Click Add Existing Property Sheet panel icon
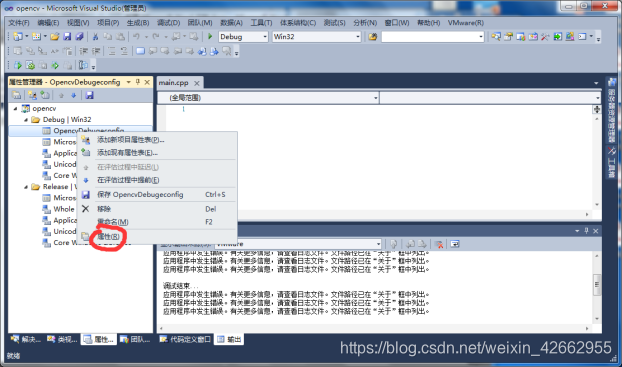Viewport: 622px width, 367px height. 45,95
